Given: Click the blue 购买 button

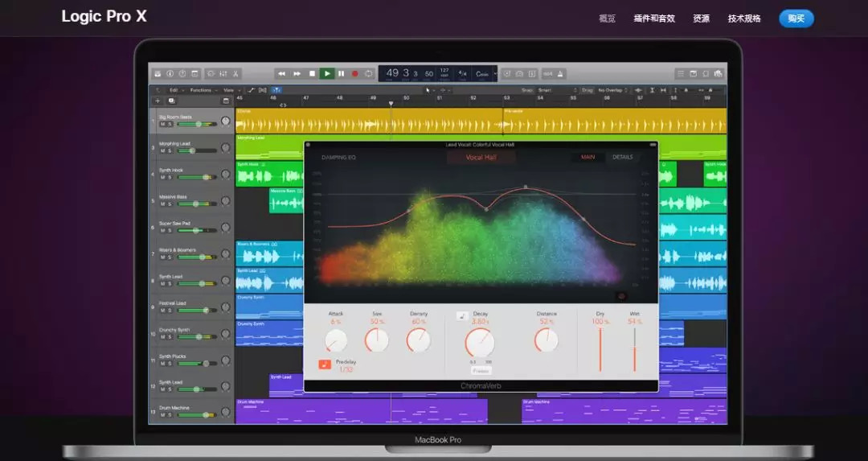Looking at the screenshot, I should coord(796,19).
